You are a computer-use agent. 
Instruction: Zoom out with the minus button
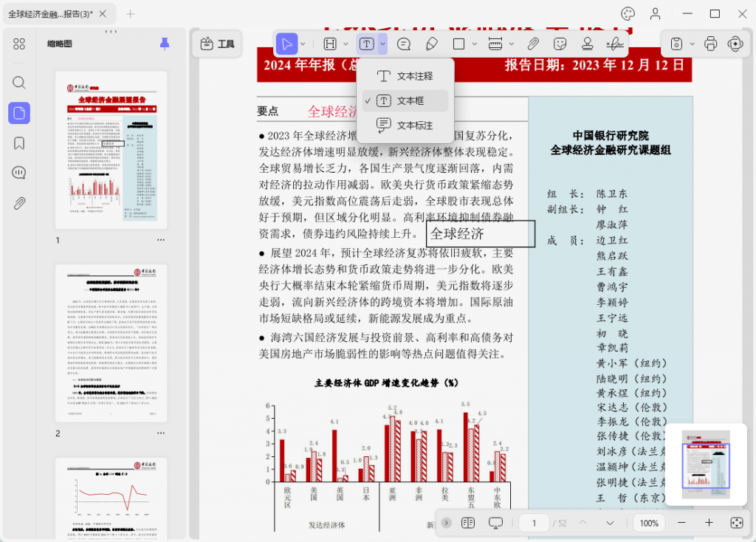(x=681, y=524)
